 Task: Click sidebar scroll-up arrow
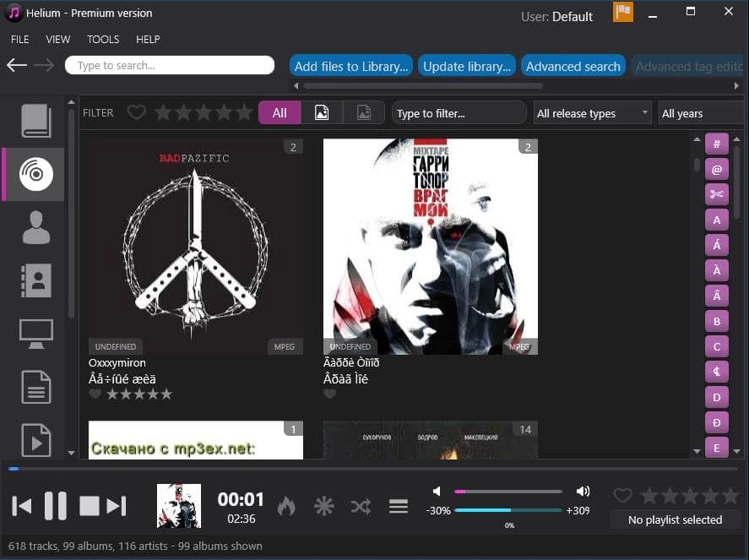(x=71, y=101)
